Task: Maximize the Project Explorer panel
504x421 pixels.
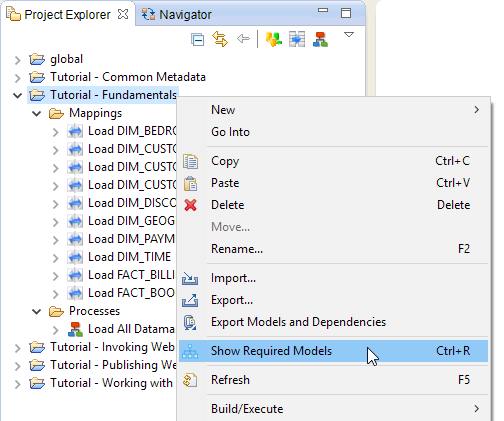Action: coord(346,13)
